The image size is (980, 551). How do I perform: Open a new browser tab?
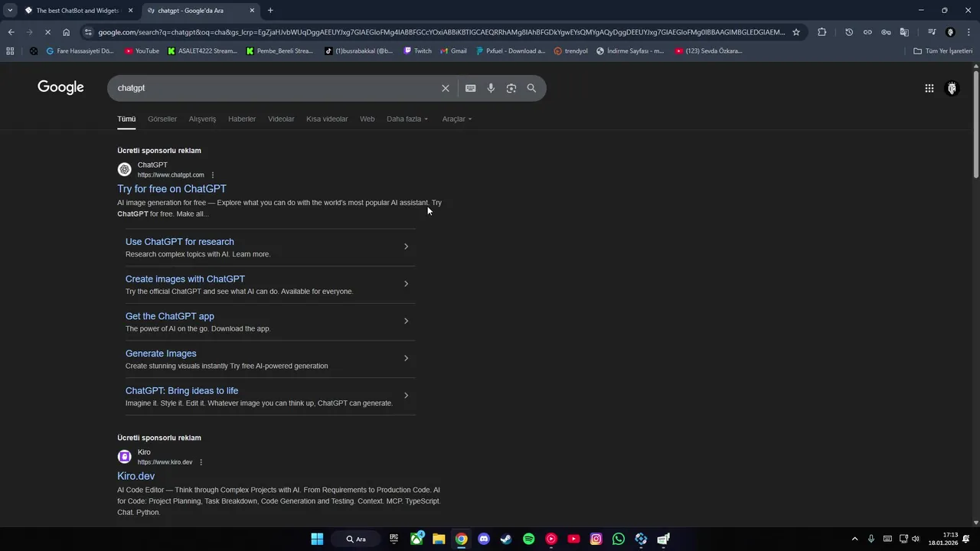pos(270,10)
